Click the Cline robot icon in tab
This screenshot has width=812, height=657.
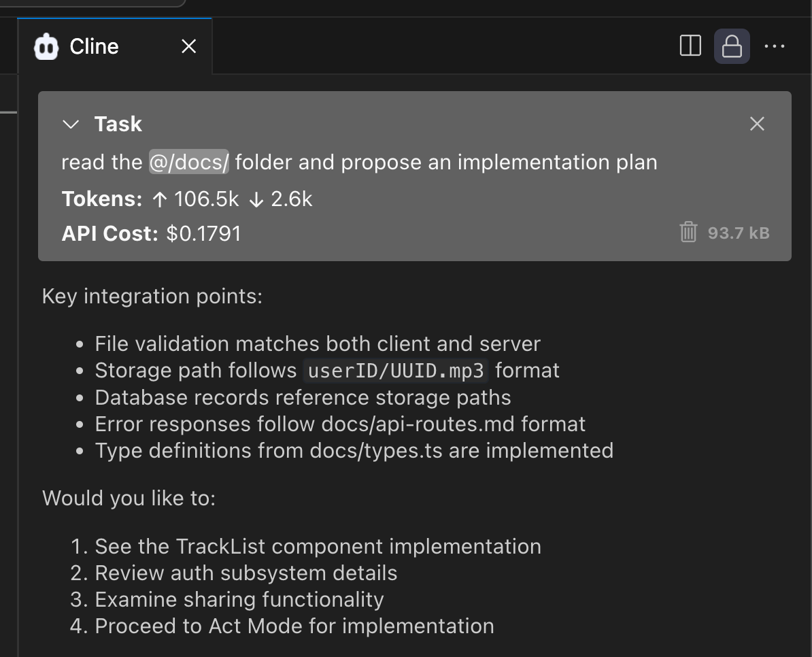point(46,47)
